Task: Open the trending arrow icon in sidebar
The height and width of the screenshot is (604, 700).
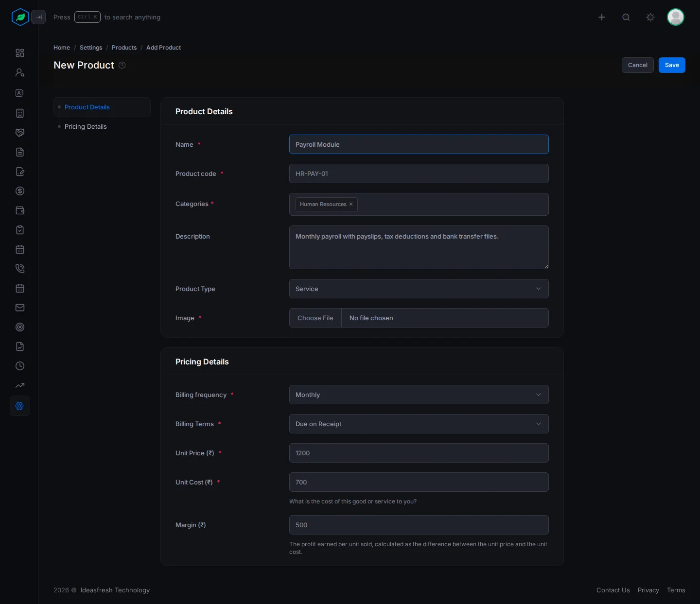Action: [20, 385]
